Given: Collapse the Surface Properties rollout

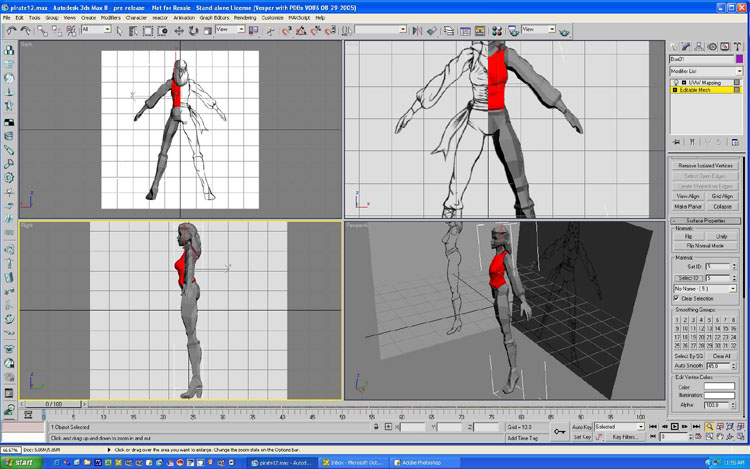Looking at the screenshot, I should click(707, 220).
